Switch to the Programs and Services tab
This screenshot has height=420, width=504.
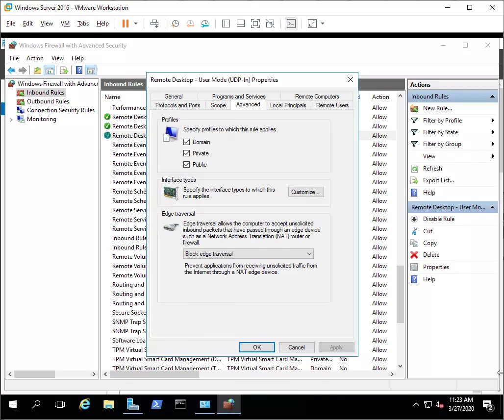coord(239,97)
